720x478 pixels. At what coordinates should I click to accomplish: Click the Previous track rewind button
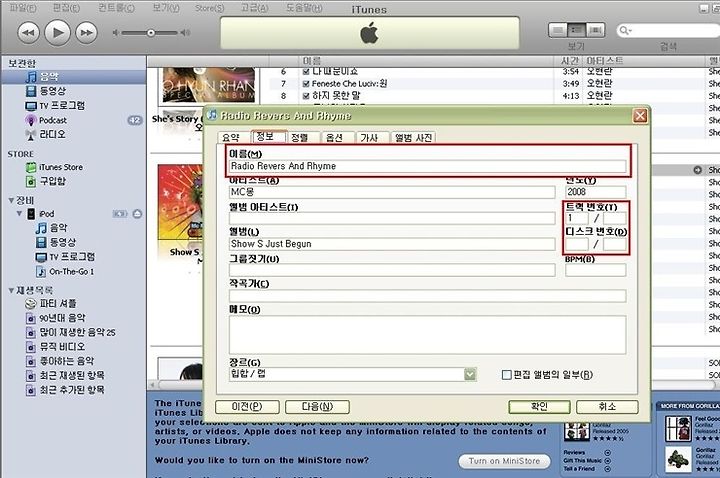[x=28, y=33]
